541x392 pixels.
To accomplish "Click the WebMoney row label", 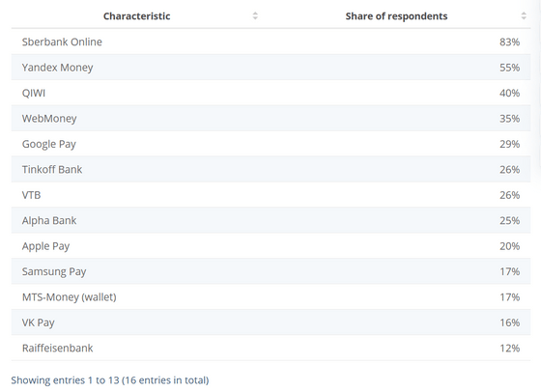I will 49,119.
